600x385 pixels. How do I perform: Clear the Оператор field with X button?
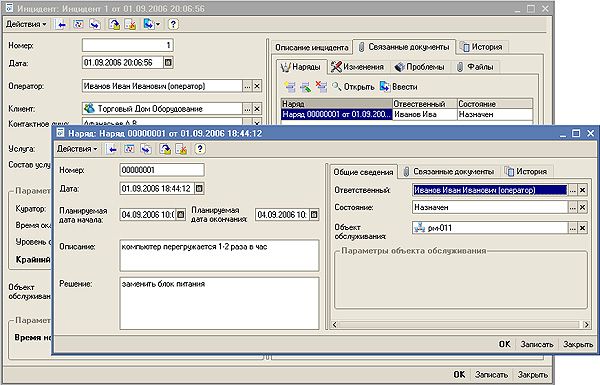(257, 86)
